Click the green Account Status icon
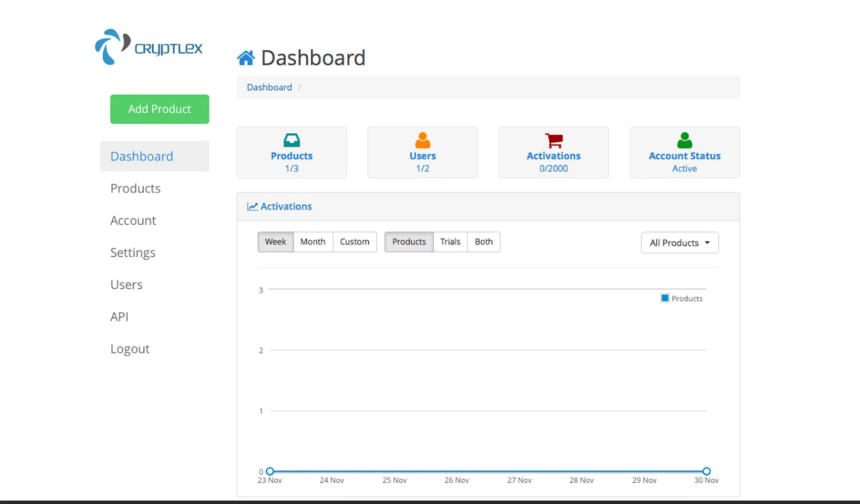This screenshot has width=860, height=504. click(684, 140)
